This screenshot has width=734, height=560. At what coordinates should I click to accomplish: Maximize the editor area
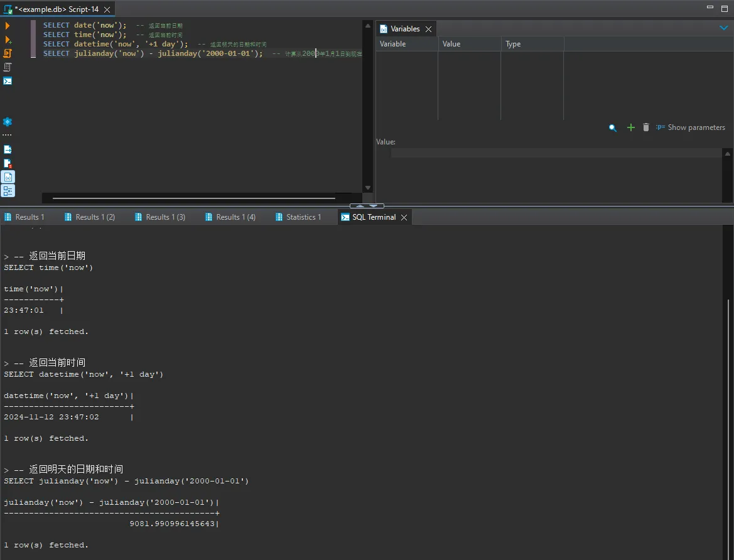[x=725, y=8]
